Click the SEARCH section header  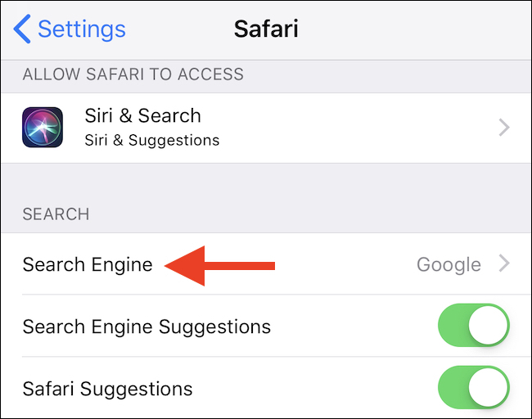tap(56, 214)
